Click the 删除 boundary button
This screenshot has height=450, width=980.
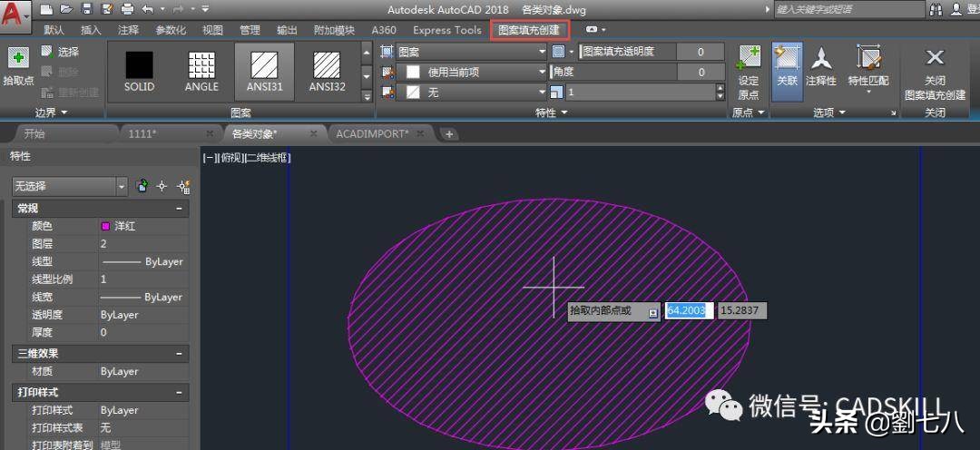point(60,72)
